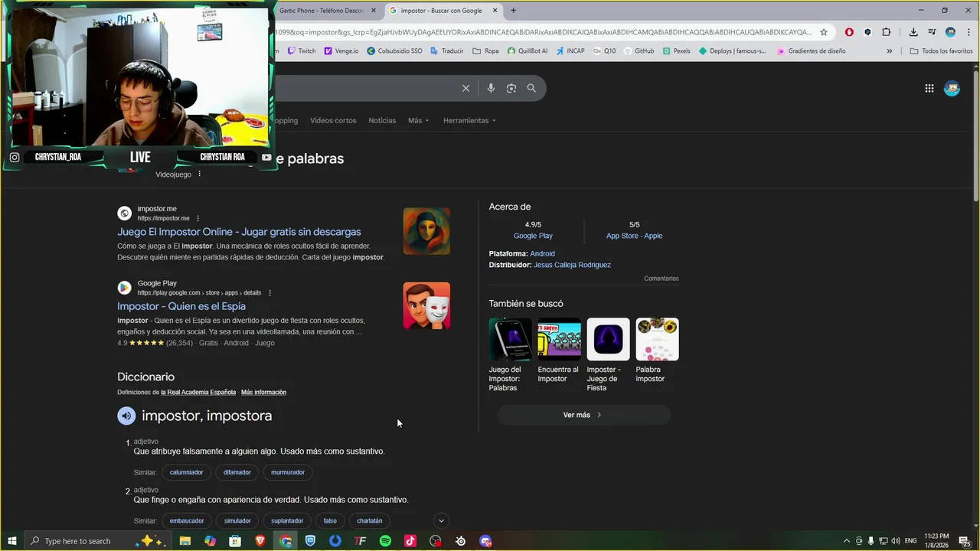Viewport: 980px width, 551px height.
Task: Open Brave browser from taskbar
Action: 260,541
